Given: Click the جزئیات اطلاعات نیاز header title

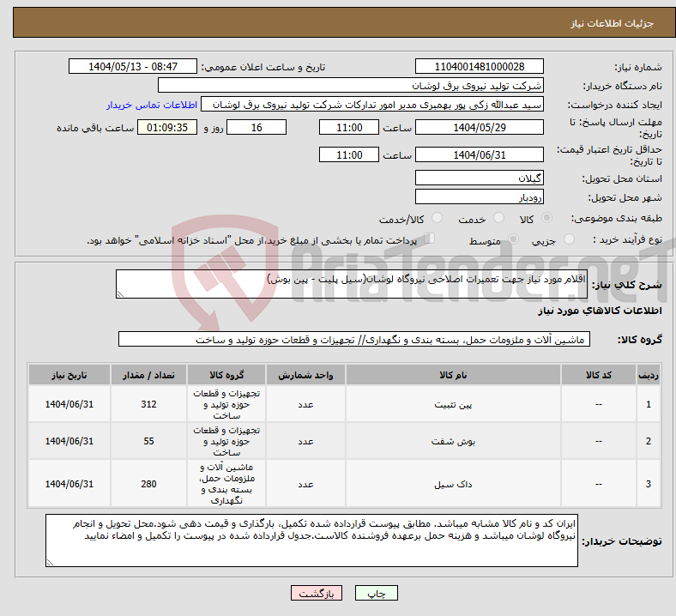Looking at the screenshot, I should [613, 23].
